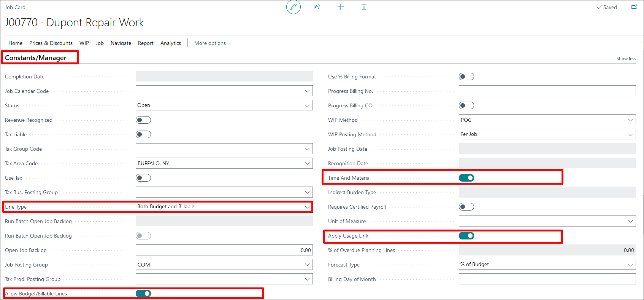
Task: Click Show less to collapse fields
Action: click(x=626, y=59)
